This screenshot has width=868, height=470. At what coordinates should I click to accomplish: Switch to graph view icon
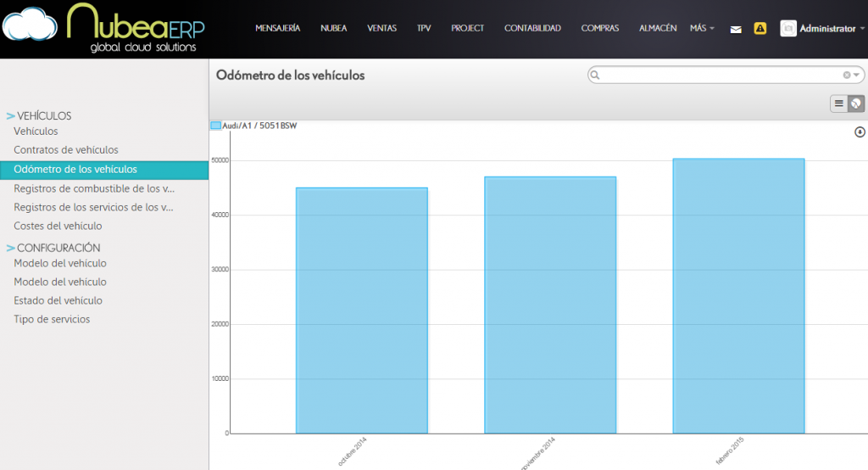click(x=856, y=104)
